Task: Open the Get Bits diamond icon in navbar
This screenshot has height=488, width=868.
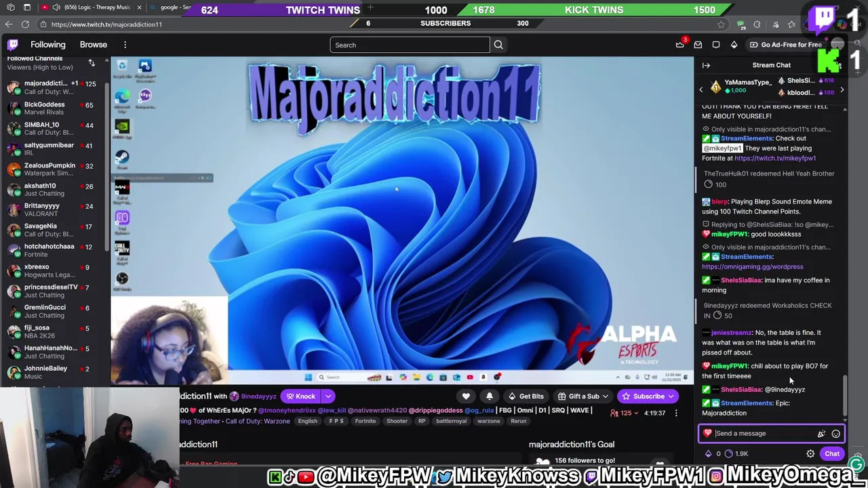Action: click(x=734, y=45)
